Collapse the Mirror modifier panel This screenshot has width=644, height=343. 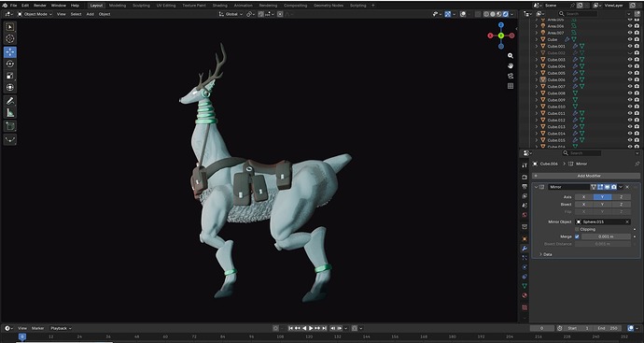tap(536, 187)
